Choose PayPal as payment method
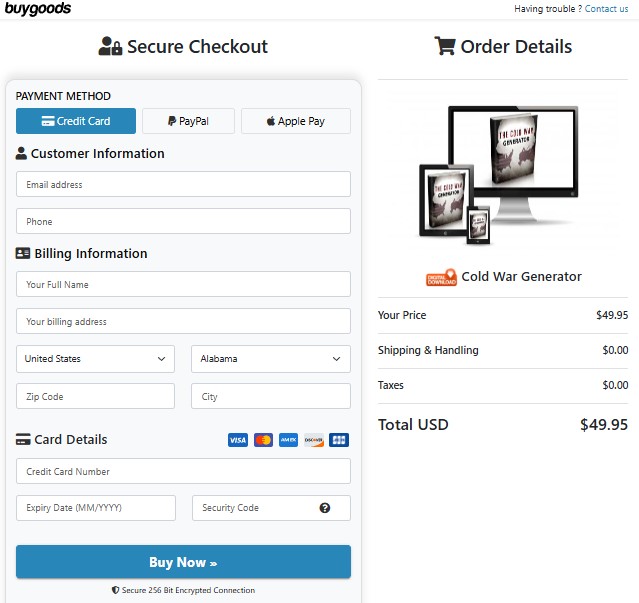 [x=188, y=121]
